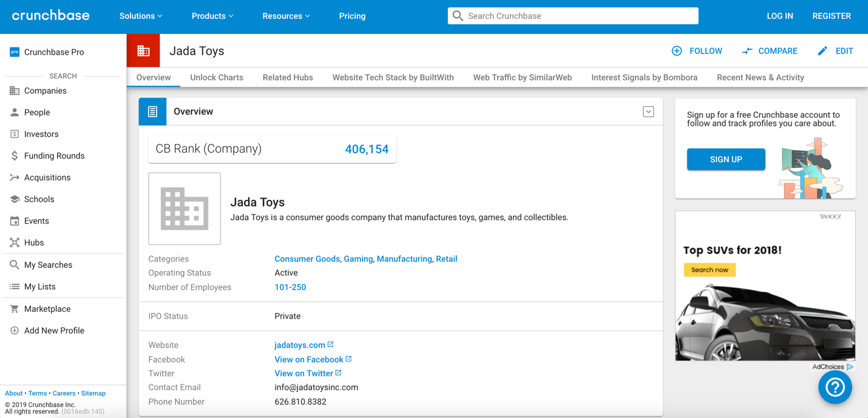The image size is (868, 418).
Task: Switch to the Related Hubs tab
Action: point(288,78)
